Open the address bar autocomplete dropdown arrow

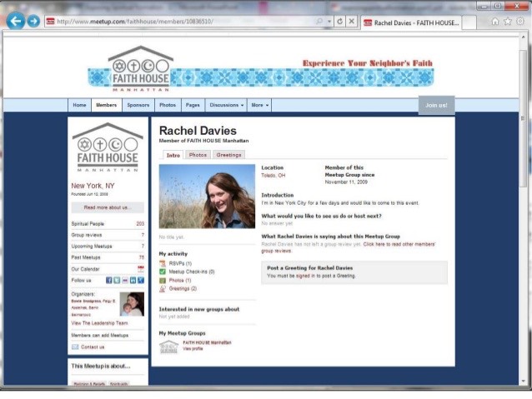tap(329, 22)
